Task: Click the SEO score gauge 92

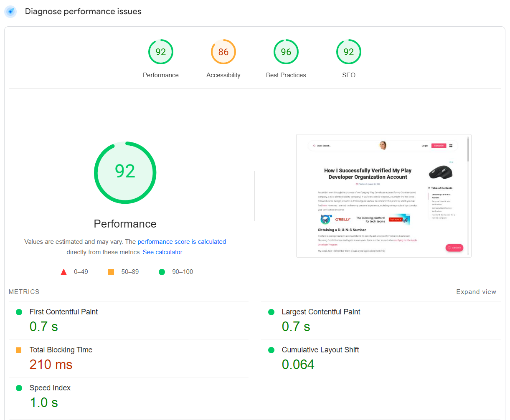Action: tap(349, 52)
